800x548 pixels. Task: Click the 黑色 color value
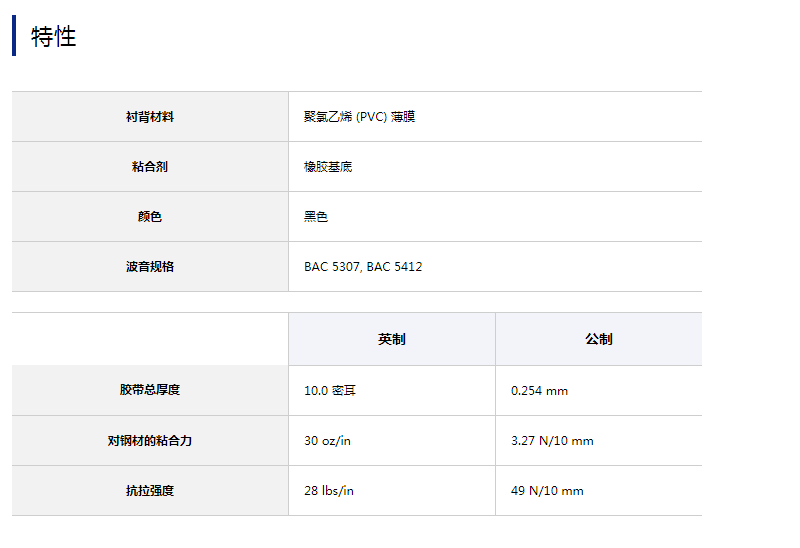point(316,217)
